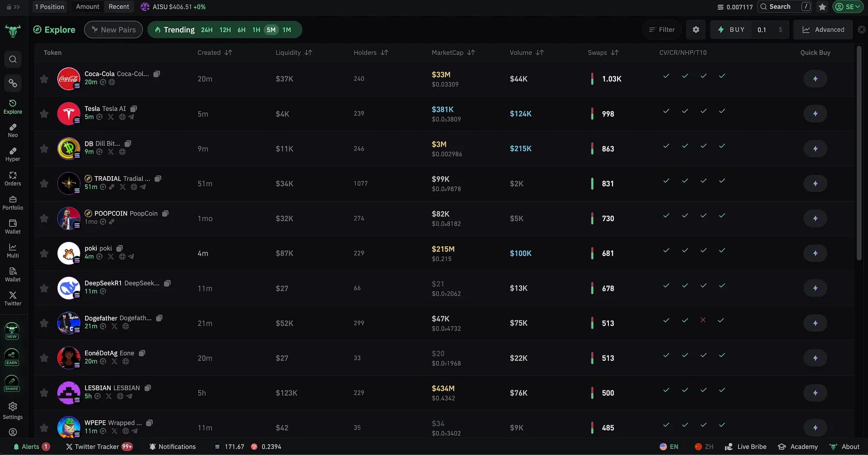Star the Dogefather token row

tap(44, 323)
